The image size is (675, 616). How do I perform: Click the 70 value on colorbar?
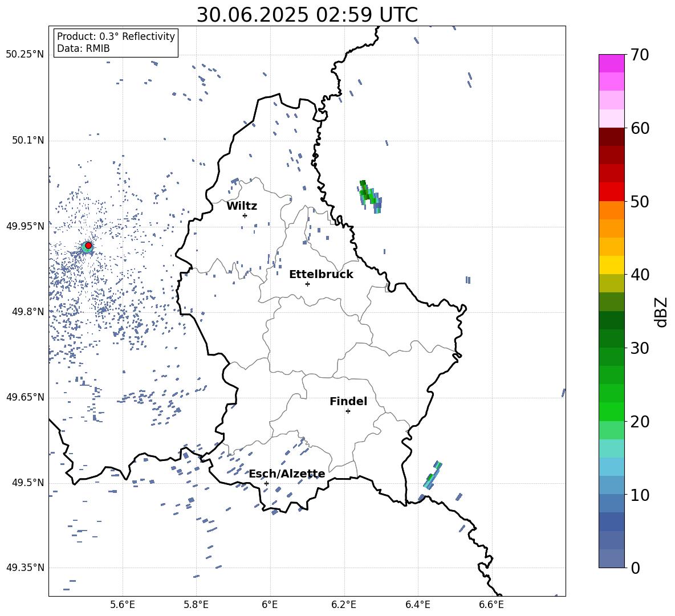tap(640, 55)
